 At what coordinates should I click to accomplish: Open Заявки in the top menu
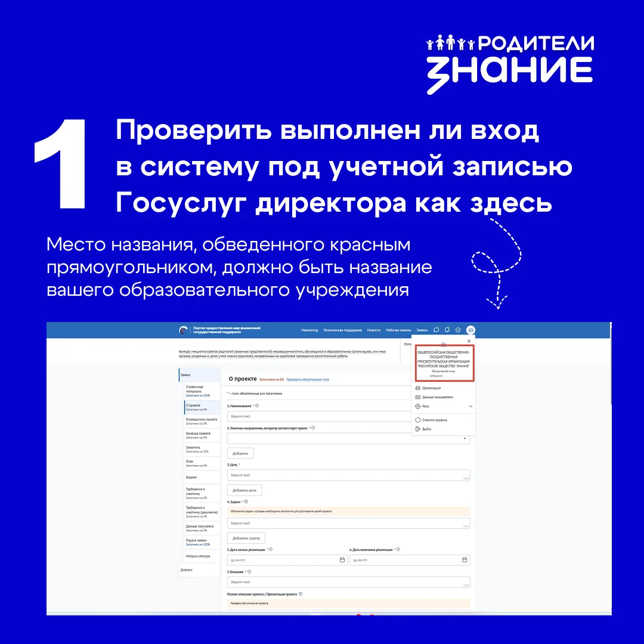tap(422, 330)
